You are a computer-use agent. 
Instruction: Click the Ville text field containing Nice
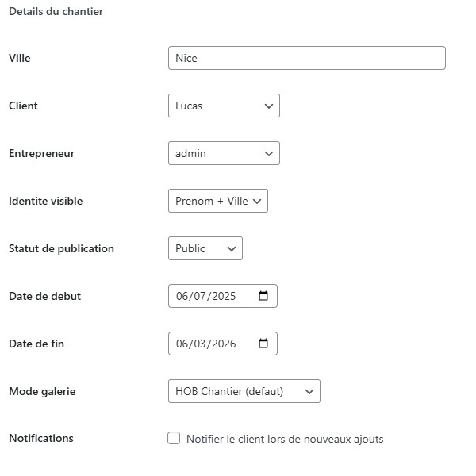coord(306,58)
